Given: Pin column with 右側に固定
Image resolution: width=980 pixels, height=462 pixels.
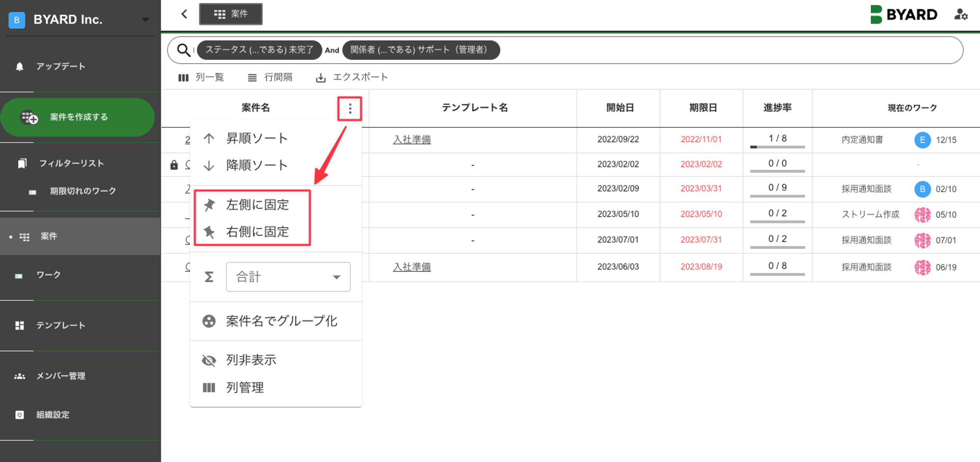Looking at the screenshot, I should pyautogui.click(x=257, y=232).
